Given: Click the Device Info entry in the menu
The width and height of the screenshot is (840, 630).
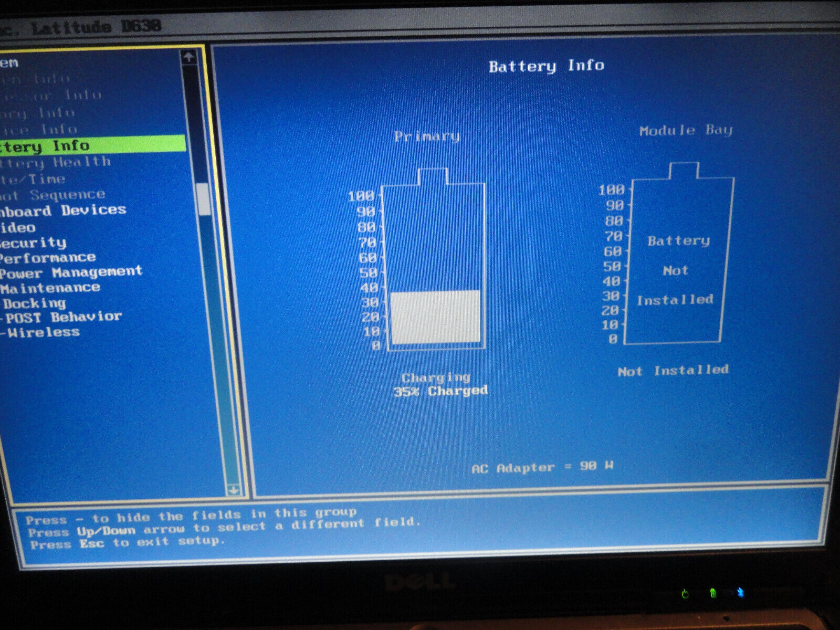Looking at the screenshot, I should click(39, 129).
